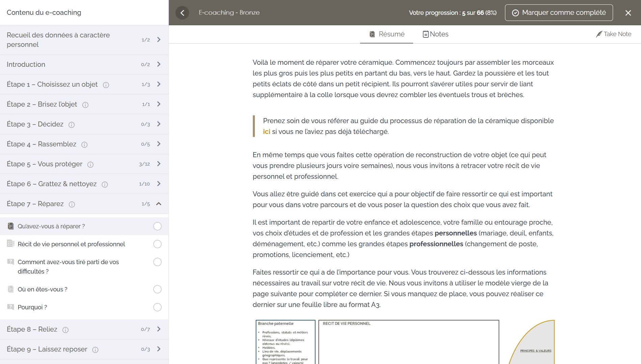Click the Take Note feather icon
The width and height of the screenshot is (641, 364).
click(x=599, y=34)
